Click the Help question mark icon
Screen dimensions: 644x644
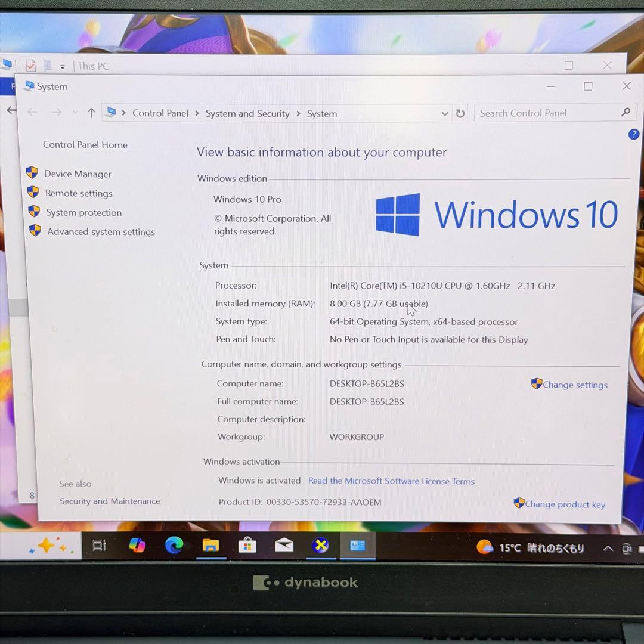point(633,134)
